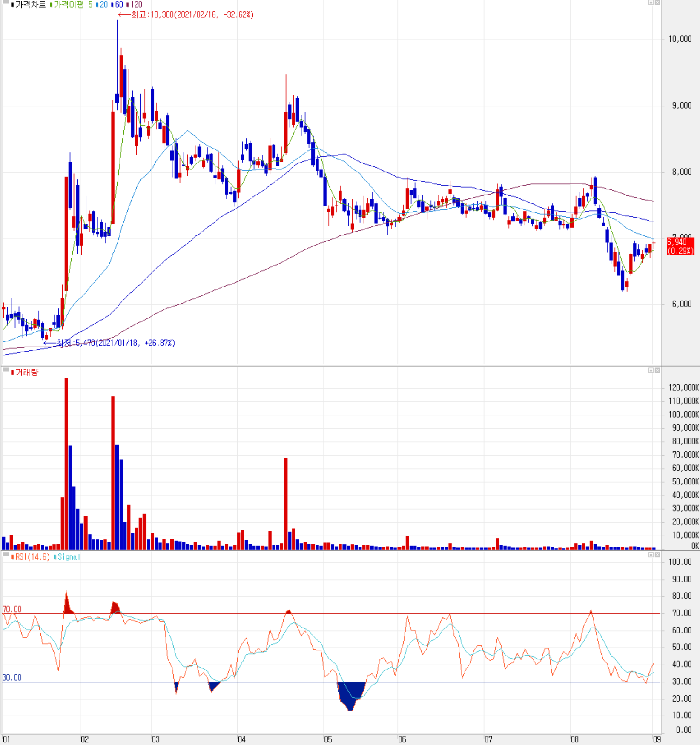
Task: Click the 6,000 price axis label
Action: (x=682, y=304)
